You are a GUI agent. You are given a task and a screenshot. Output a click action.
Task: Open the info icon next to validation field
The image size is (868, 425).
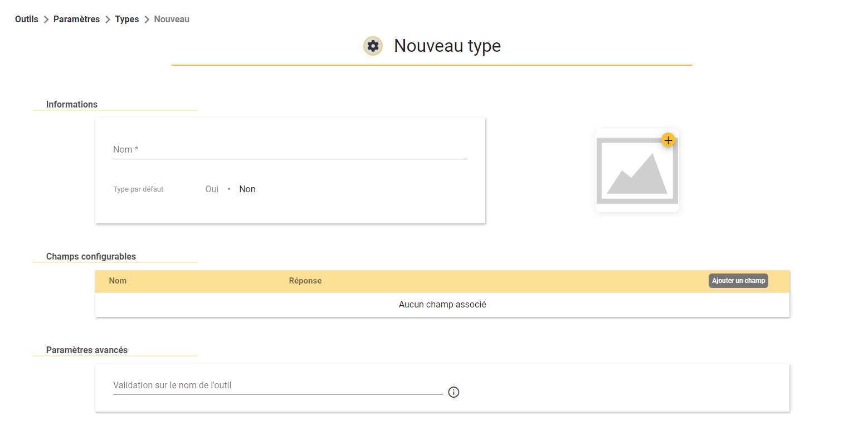pos(453,392)
